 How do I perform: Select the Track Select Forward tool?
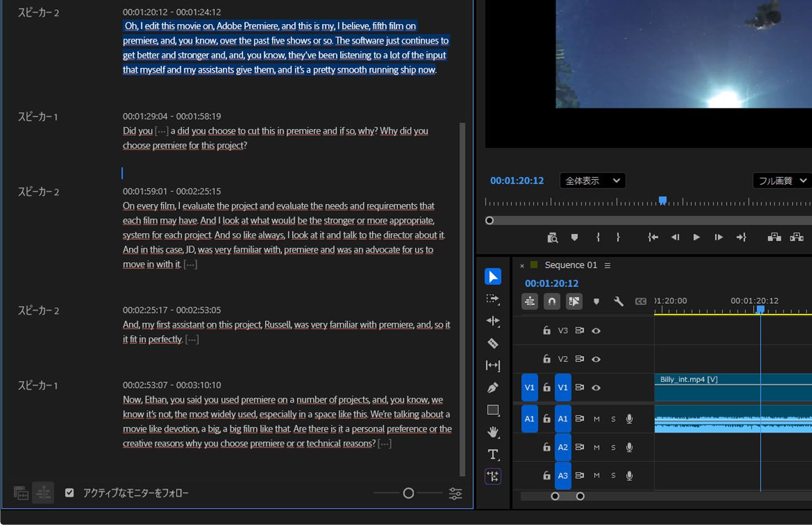click(x=493, y=299)
